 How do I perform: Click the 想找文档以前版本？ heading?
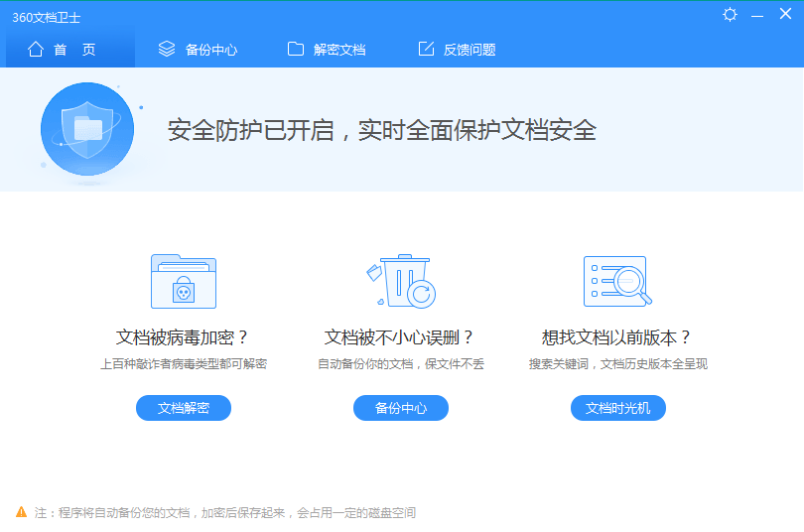pyautogui.click(x=617, y=337)
